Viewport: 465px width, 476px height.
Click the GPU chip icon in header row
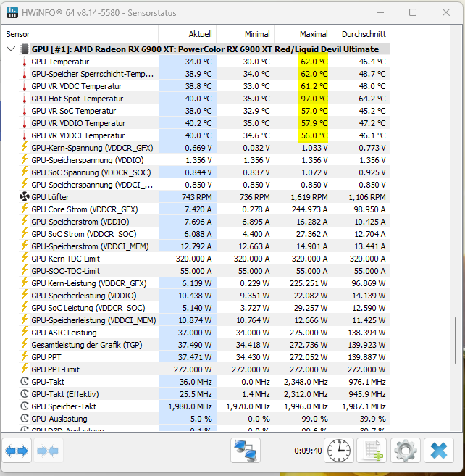click(x=25, y=49)
